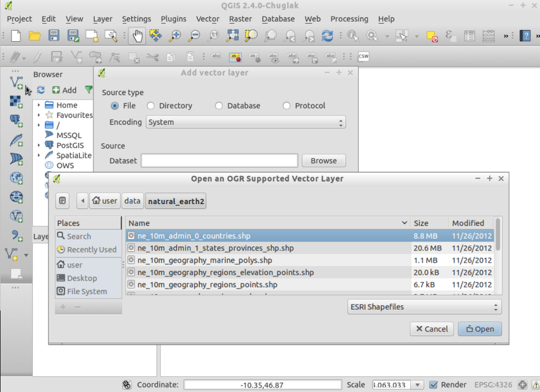Expand the toolbar overflow chevron

[x=506, y=36]
